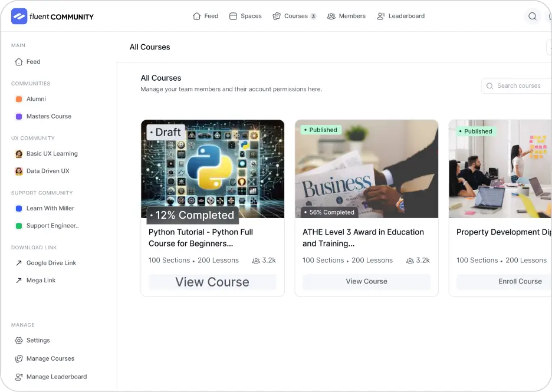552x392 pixels.
Task: Open Learn With Miller space
Action: tap(50, 208)
